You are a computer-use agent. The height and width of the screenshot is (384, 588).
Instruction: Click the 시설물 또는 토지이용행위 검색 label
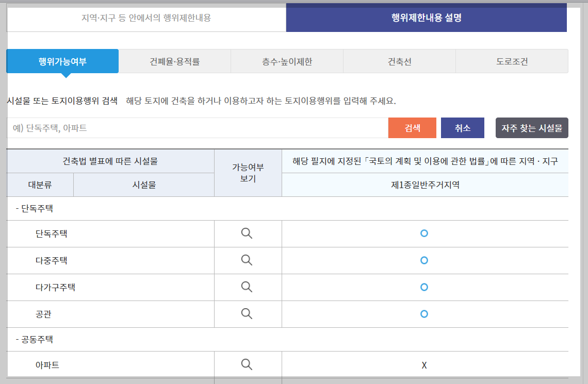coord(62,101)
